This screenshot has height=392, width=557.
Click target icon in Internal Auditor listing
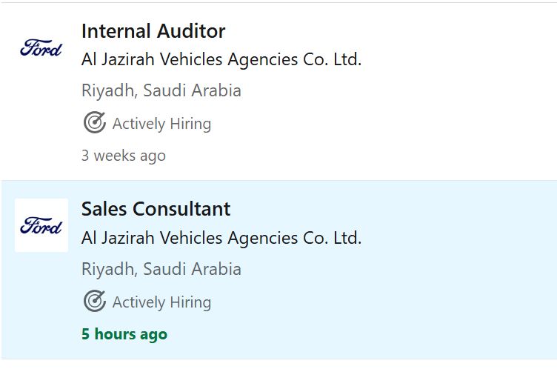click(95, 122)
